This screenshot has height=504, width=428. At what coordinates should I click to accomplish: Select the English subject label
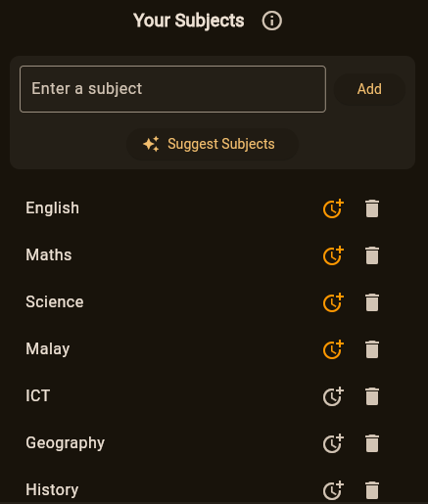[53, 208]
